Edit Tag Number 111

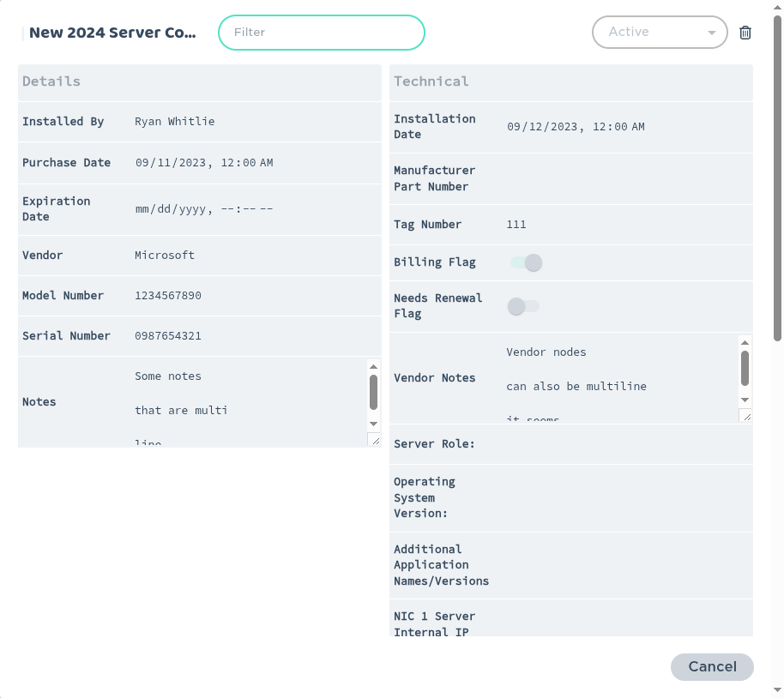(x=627, y=225)
